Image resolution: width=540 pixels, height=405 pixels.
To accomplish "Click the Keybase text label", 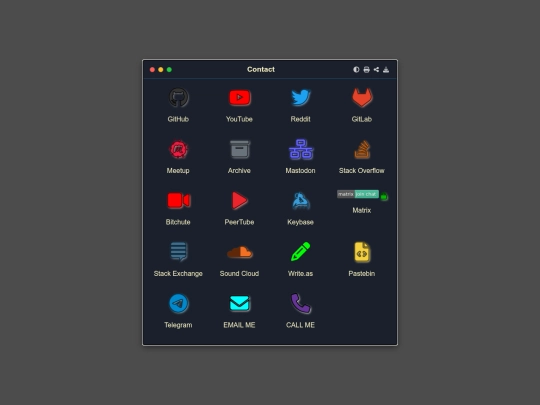I will click(x=300, y=222).
